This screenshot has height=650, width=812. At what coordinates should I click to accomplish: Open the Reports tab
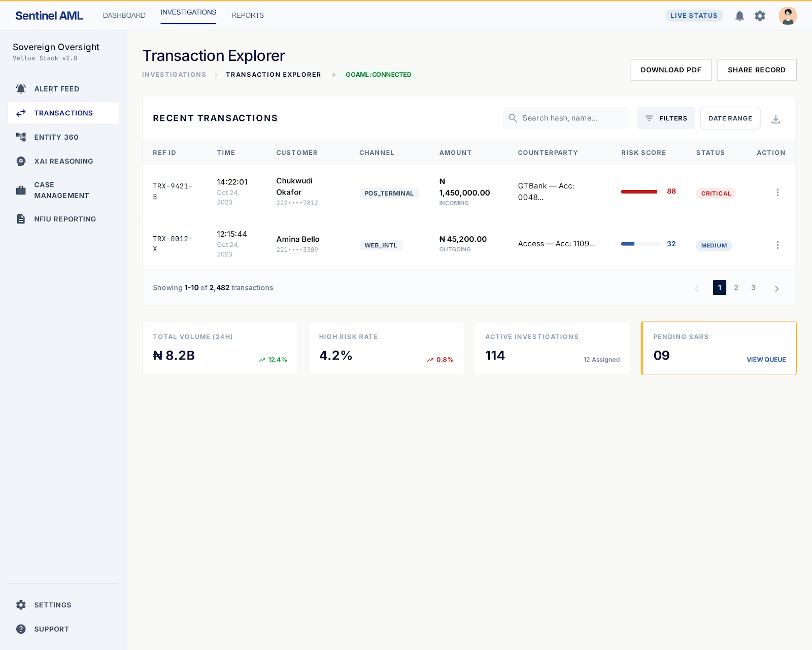click(x=248, y=15)
